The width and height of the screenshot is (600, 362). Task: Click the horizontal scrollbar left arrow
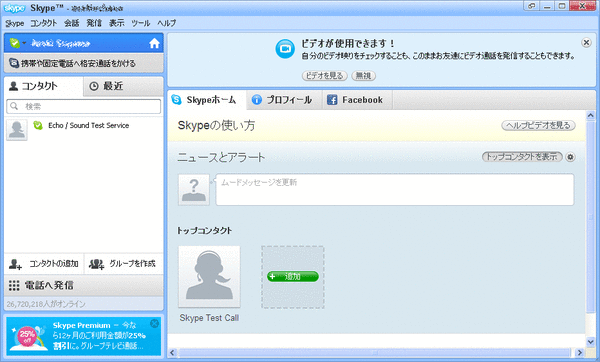click(173, 352)
